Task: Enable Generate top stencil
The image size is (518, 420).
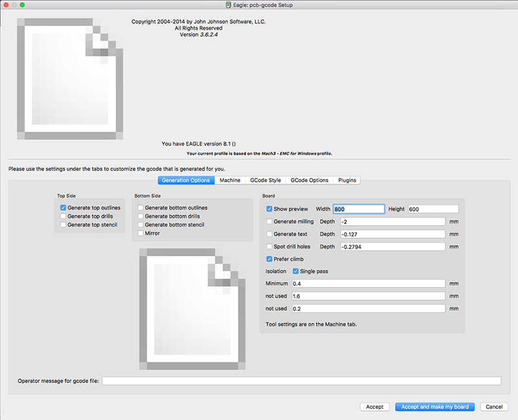Action: (x=63, y=225)
